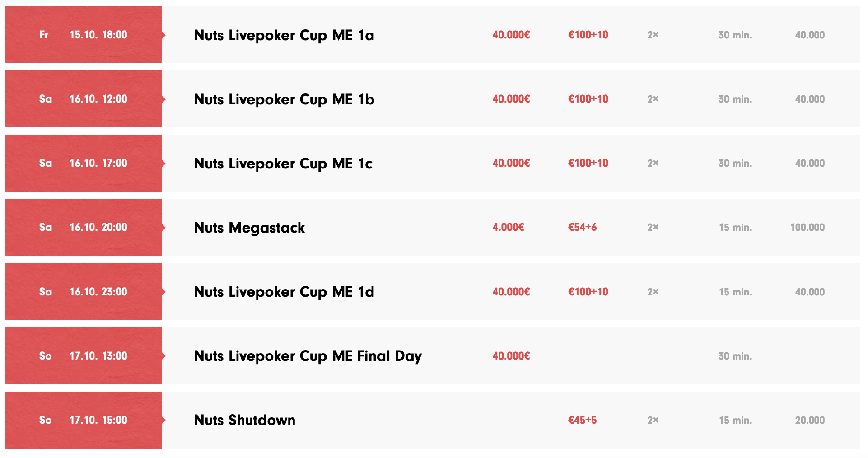The height and width of the screenshot is (458, 868).
Task: Click the Sa 16.10. 12:00 date block
Action: pos(83,99)
